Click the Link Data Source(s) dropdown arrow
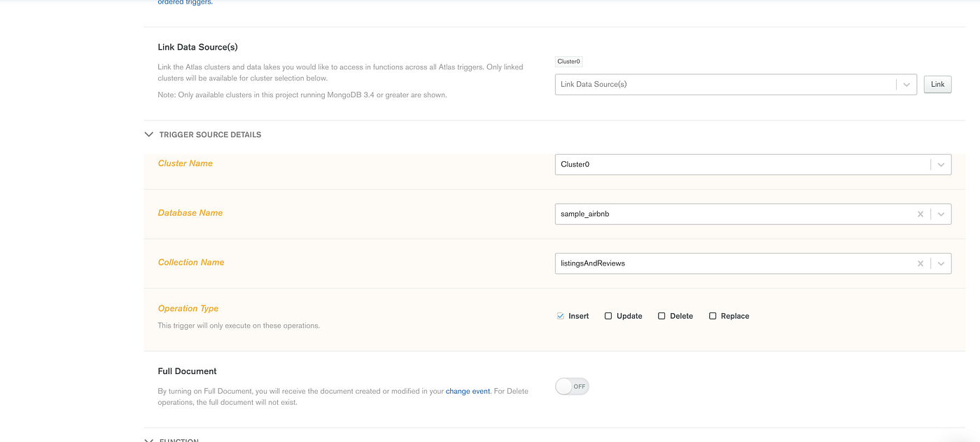This screenshot has height=442, width=980. point(907,84)
